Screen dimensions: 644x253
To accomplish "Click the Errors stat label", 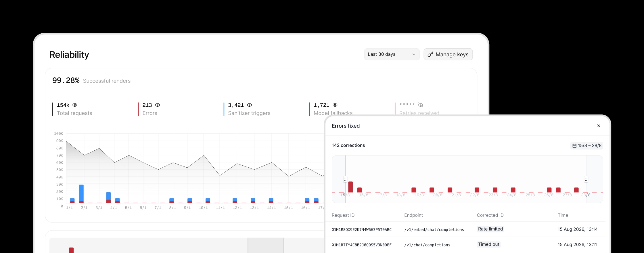I will tap(150, 113).
